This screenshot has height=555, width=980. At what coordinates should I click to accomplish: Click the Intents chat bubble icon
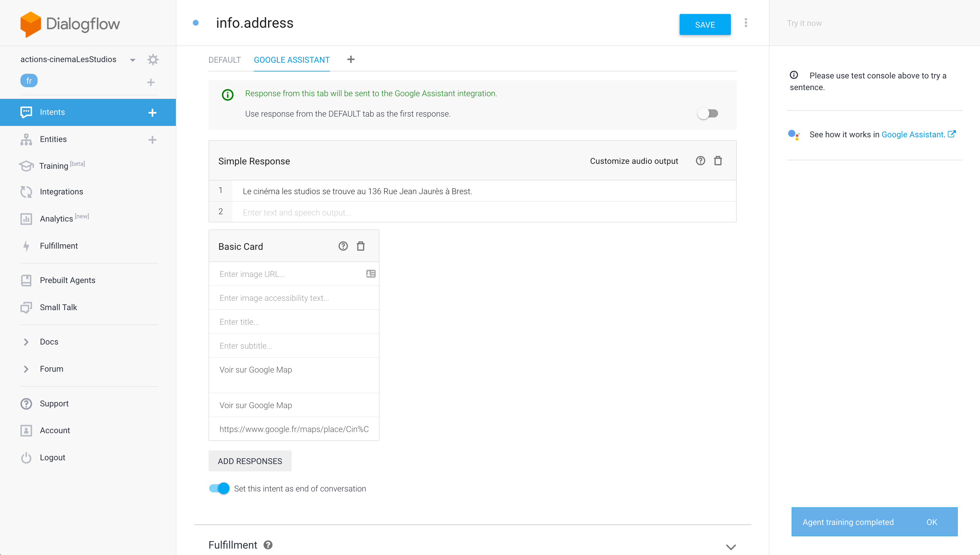pos(26,112)
